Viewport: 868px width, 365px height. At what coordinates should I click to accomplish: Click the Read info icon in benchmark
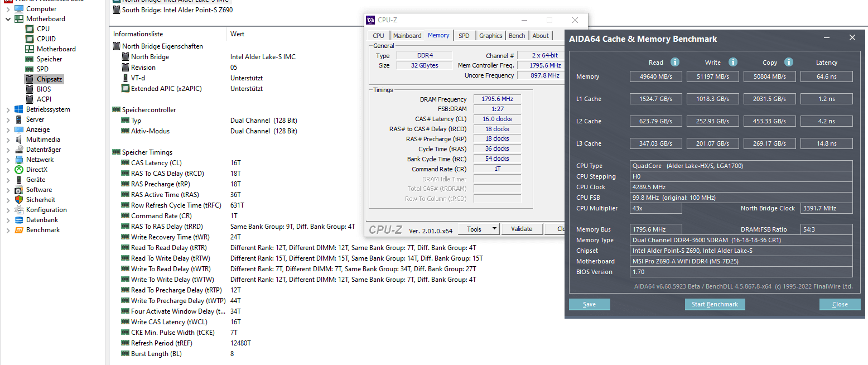[675, 62]
